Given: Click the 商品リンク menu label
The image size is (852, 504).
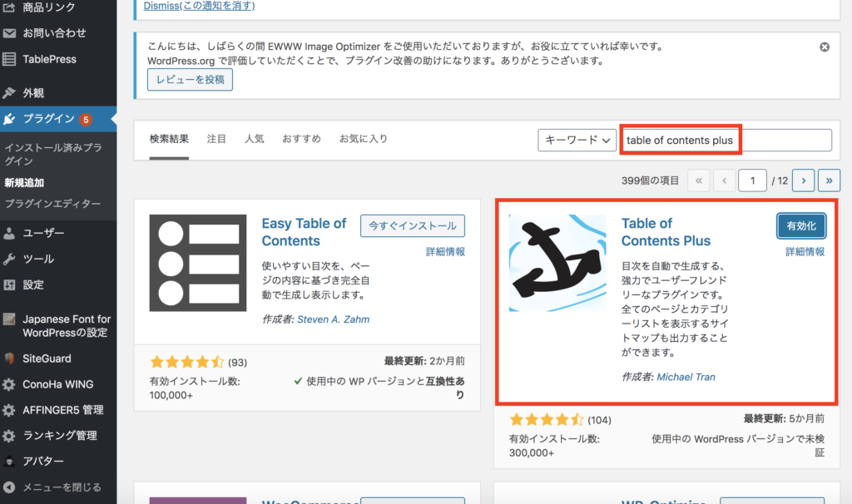Looking at the screenshot, I should pyautogui.click(x=49, y=7).
